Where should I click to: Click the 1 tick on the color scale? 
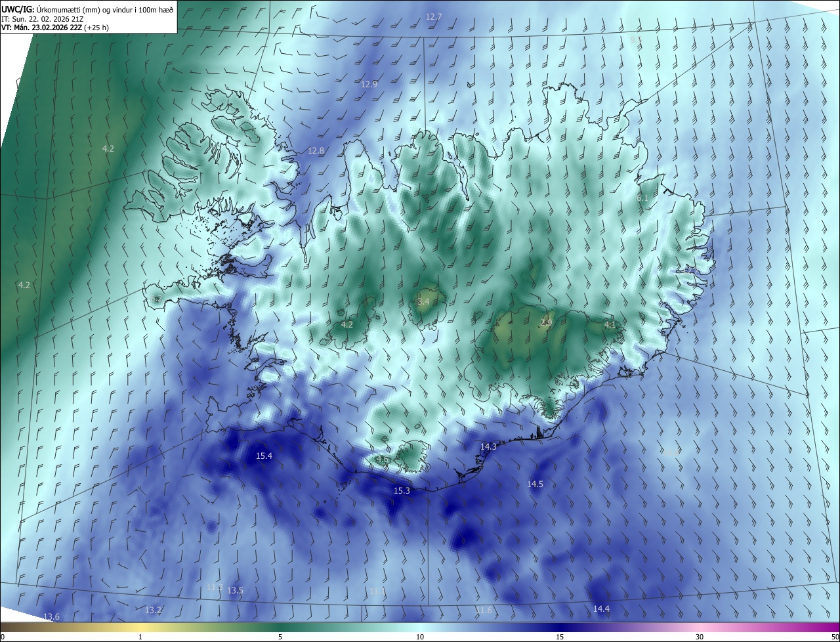click(140, 637)
